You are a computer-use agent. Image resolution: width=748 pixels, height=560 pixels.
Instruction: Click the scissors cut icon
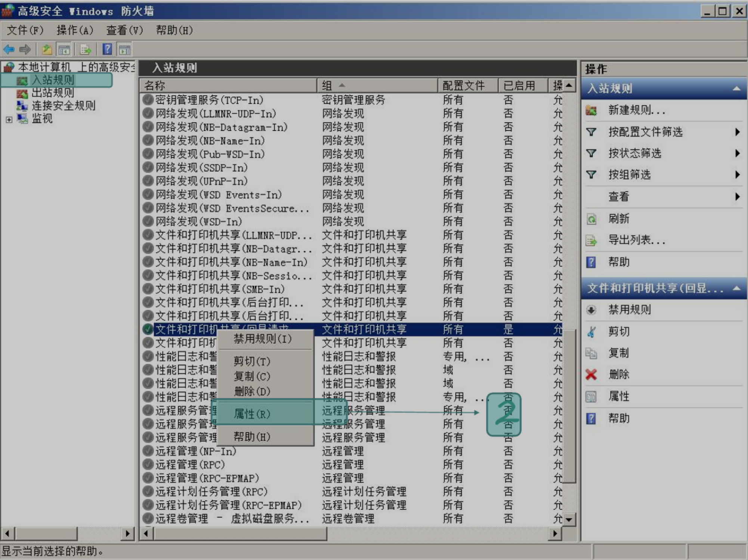coord(591,332)
